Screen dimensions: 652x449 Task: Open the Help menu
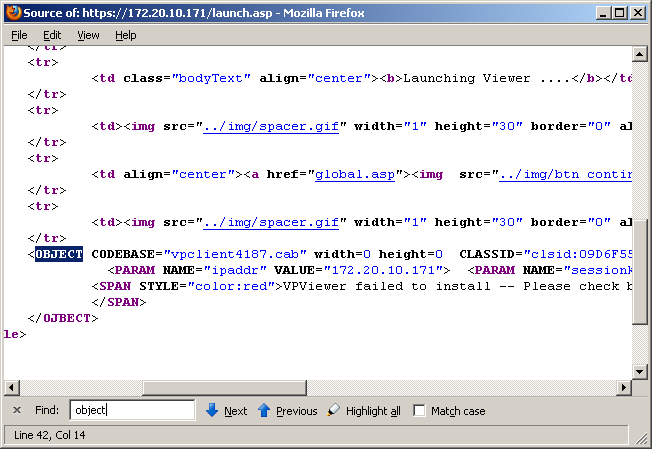(x=125, y=35)
